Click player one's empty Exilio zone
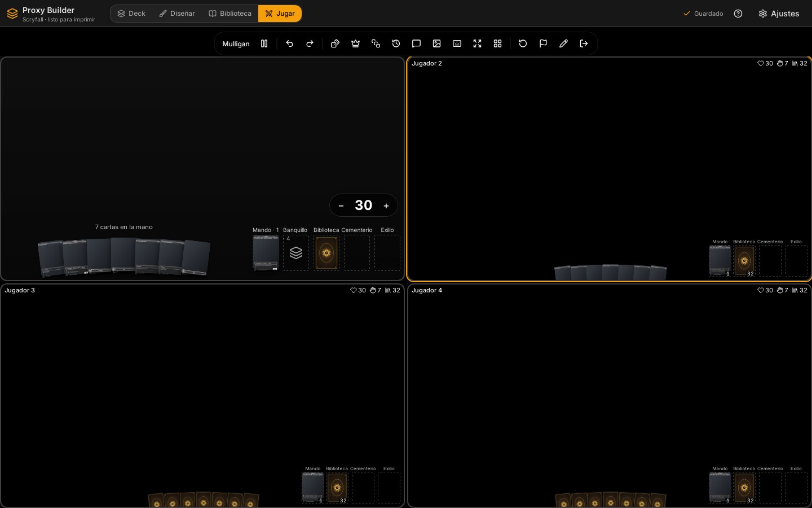This screenshot has height=508, width=812. 387,253
